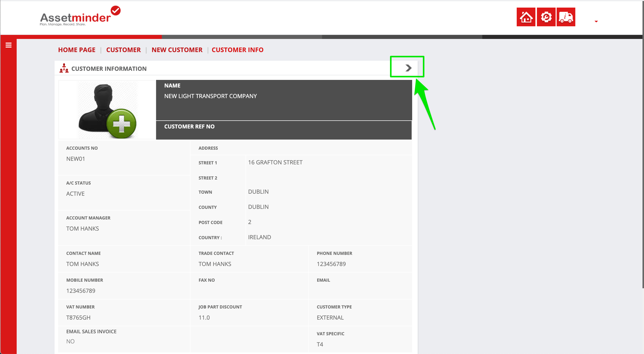Click the ACTIVE account status value
The image size is (644, 354).
(75, 194)
